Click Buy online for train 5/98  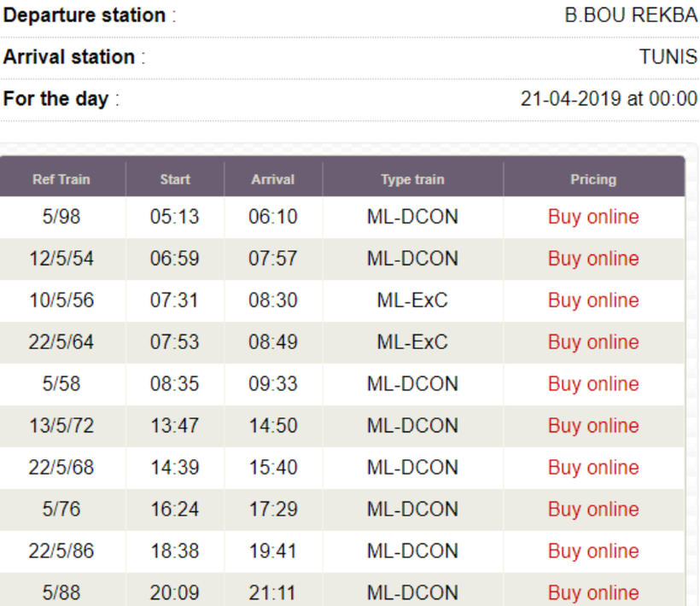593,217
